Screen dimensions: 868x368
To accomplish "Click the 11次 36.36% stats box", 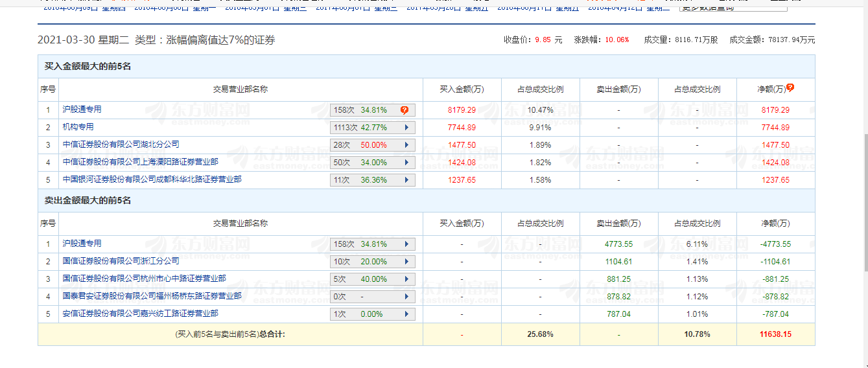I will coord(373,180).
